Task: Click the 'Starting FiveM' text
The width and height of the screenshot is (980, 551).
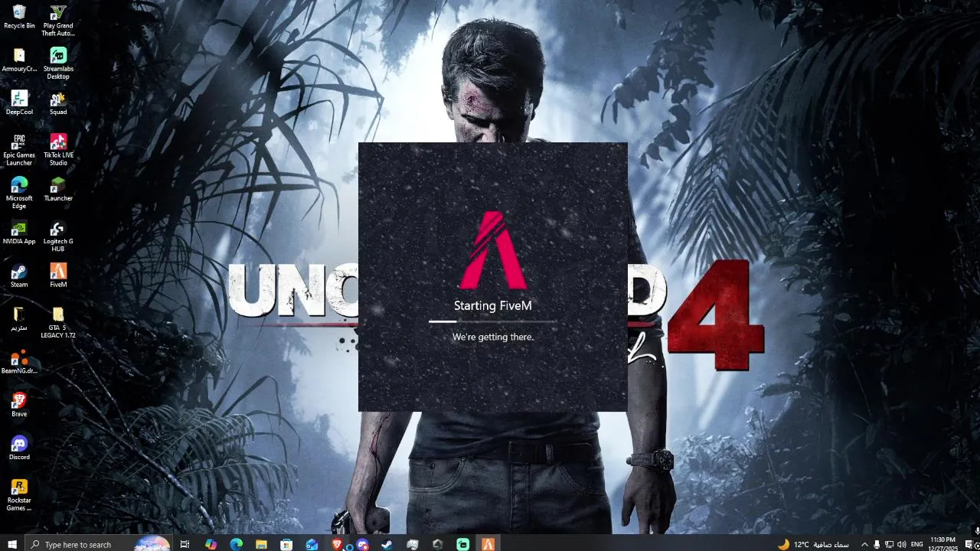Action: click(x=493, y=305)
